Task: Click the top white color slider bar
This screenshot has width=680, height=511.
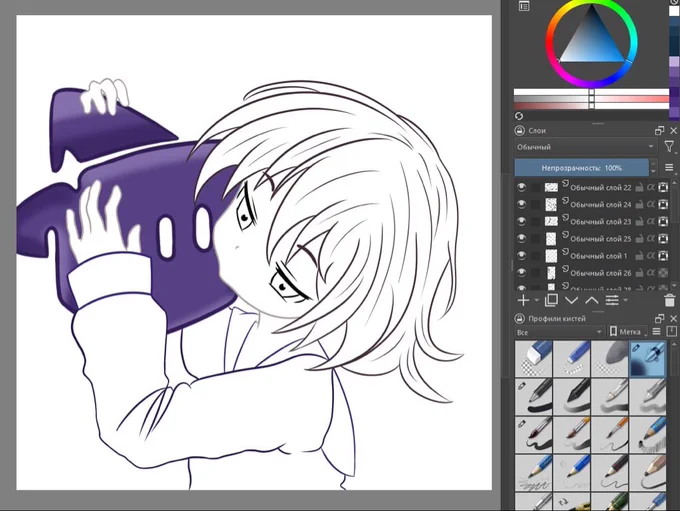Action: (592, 92)
